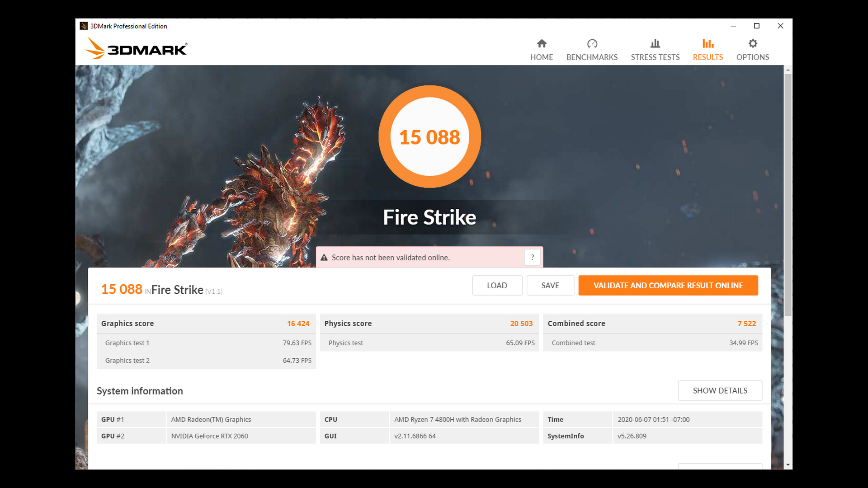Click the Graphics score value 16 424
This screenshot has width=868, height=488.
[x=298, y=323]
